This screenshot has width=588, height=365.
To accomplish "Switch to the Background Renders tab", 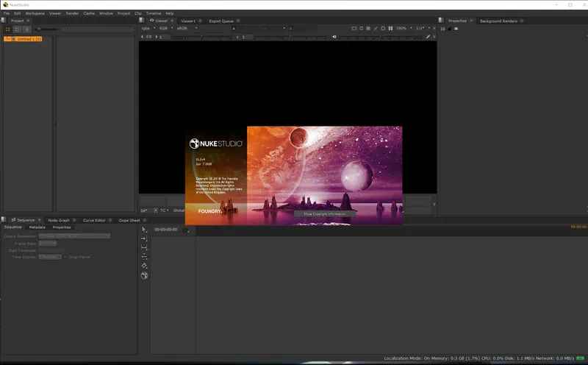I will (x=498, y=21).
